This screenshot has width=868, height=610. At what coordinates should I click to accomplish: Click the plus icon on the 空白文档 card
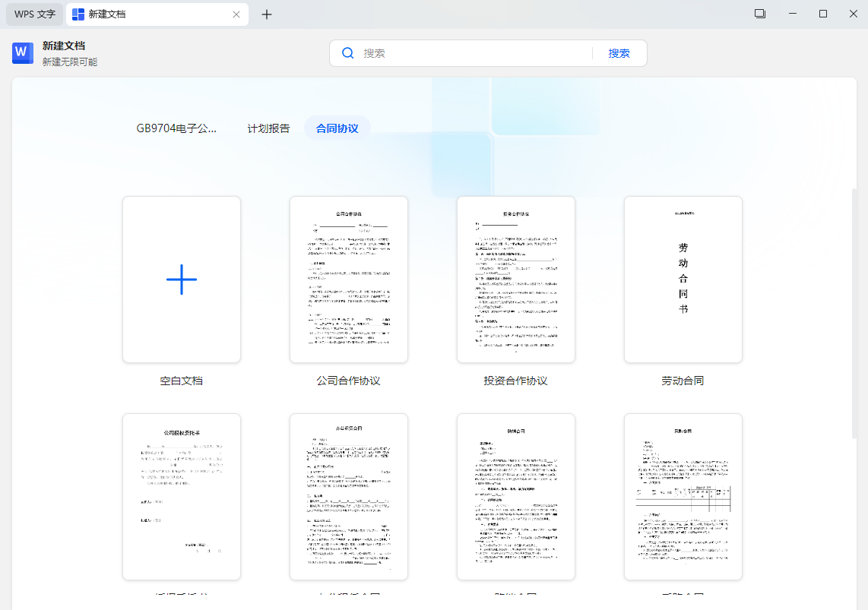coord(181,279)
